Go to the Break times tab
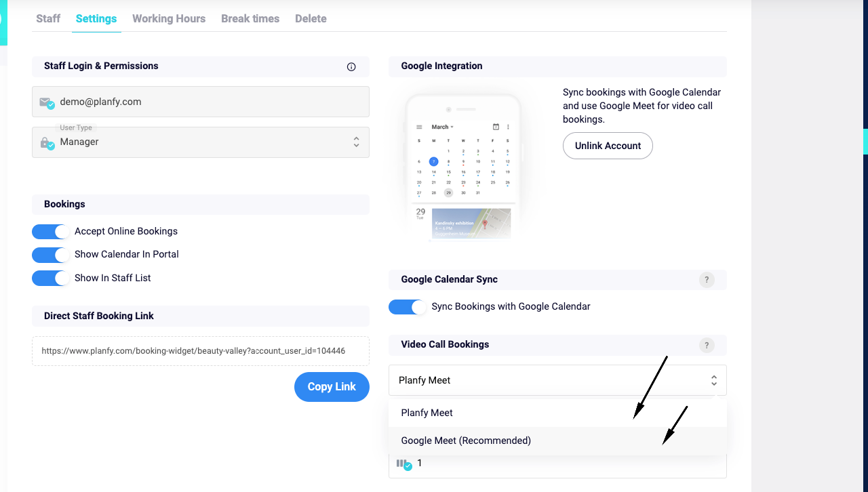 pos(250,18)
